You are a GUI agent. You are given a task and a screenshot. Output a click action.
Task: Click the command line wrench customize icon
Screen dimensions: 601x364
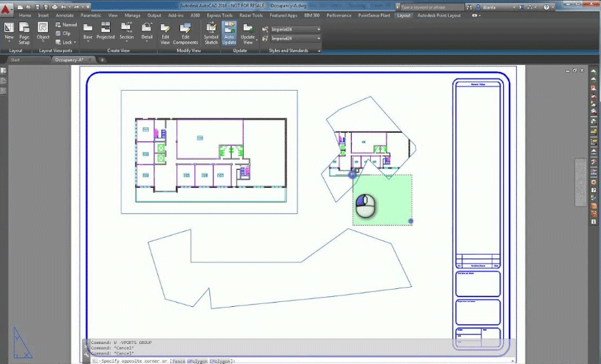pyautogui.click(x=86, y=355)
